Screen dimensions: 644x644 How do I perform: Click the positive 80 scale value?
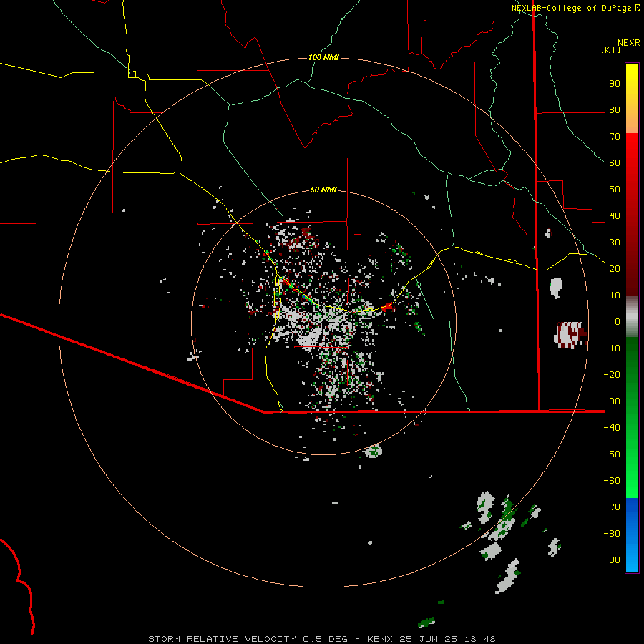click(615, 110)
